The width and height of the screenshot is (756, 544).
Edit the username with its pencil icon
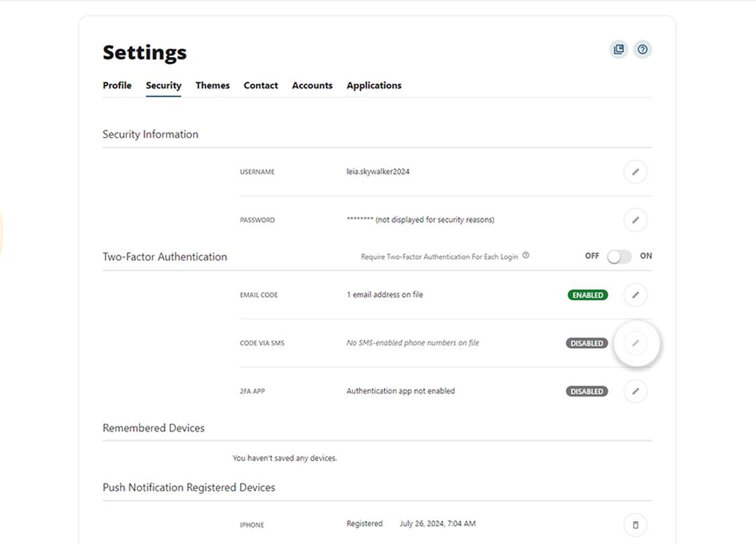point(636,171)
